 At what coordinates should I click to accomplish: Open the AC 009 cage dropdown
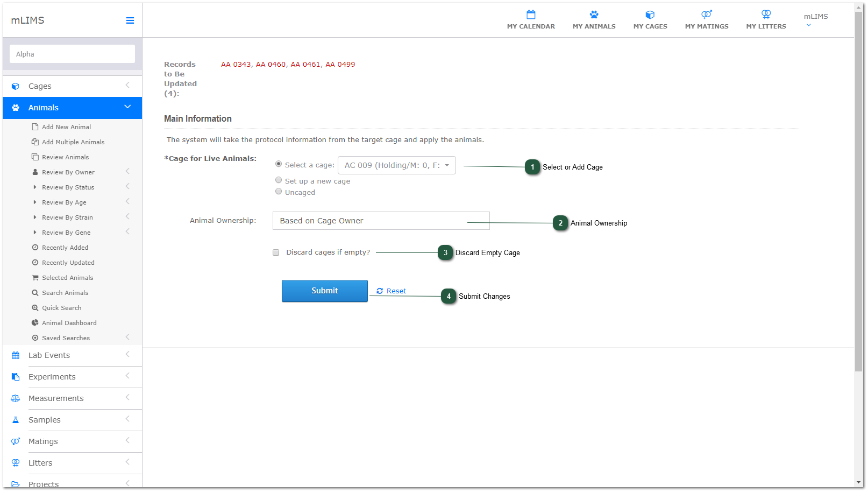pyautogui.click(x=397, y=165)
